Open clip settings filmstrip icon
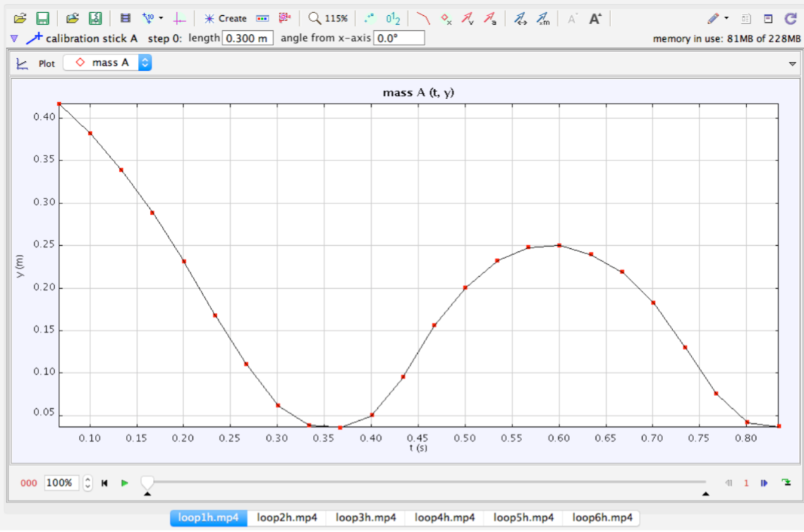804x532 pixels. [x=125, y=18]
